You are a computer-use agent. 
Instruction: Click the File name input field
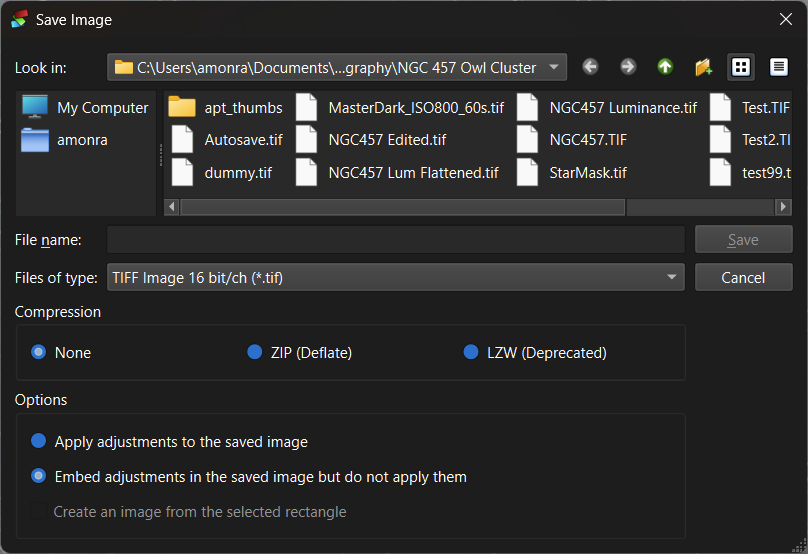pos(395,240)
